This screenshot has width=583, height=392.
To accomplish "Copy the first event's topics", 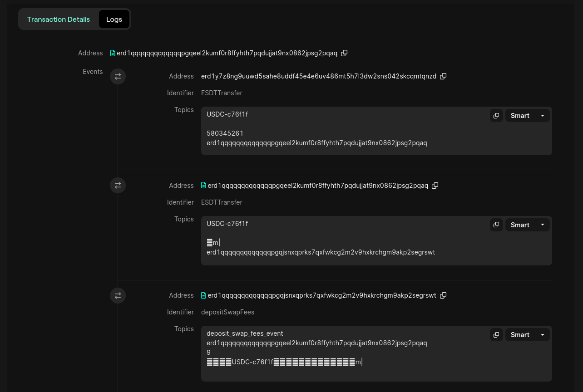I will tap(496, 116).
